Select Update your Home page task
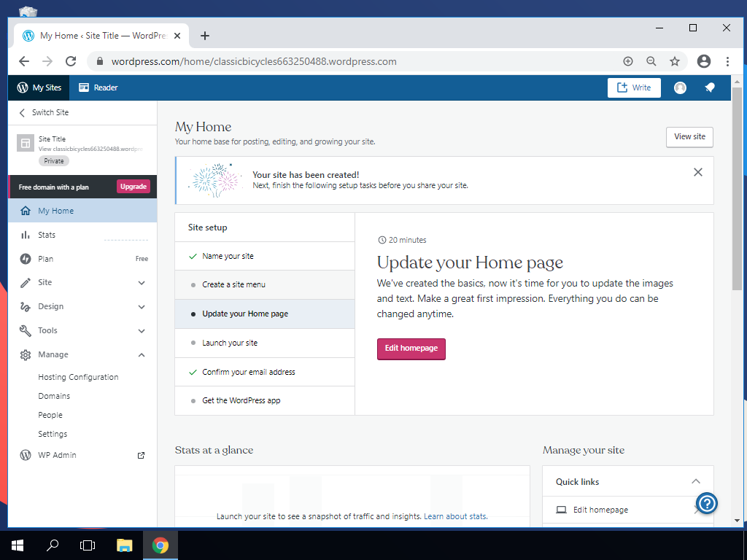Image resolution: width=747 pixels, height=560 pixels. [x=265, y=314]
